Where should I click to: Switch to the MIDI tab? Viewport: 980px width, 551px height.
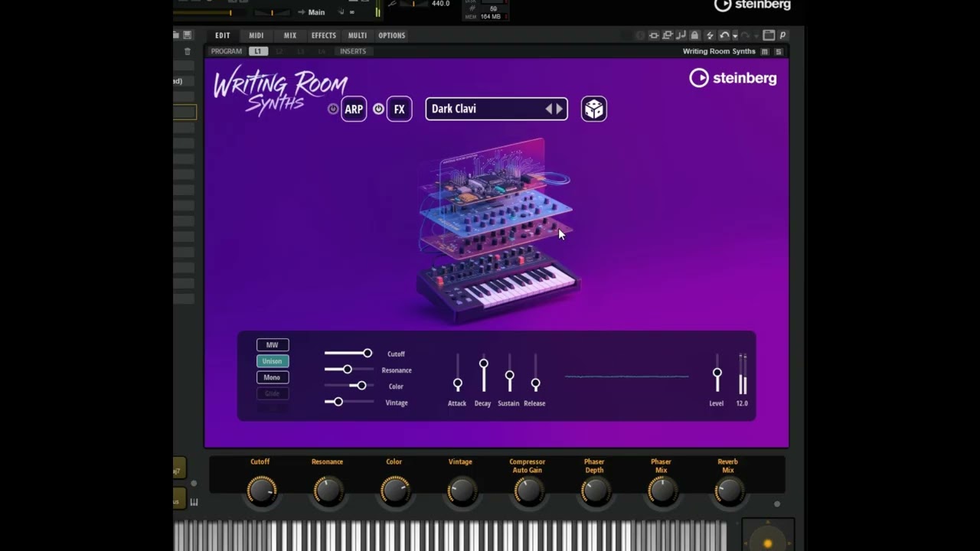pos(256,35)
